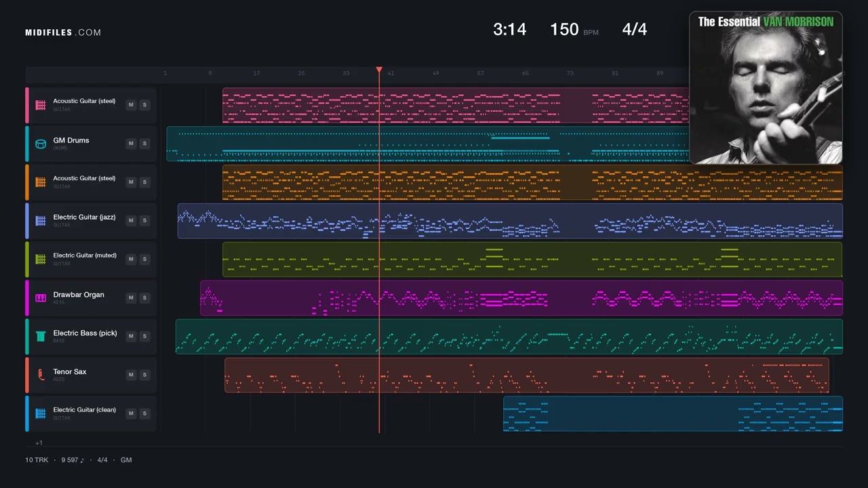
Task: Click the Electric Guitar (muted) track icon
Action: point(41,259)
